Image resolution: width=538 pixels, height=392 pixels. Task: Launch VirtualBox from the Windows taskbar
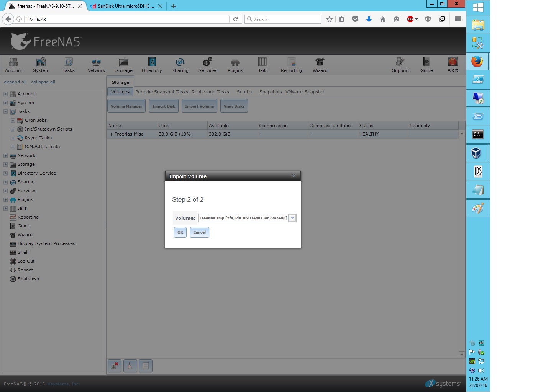pyautogui.click(x=476, y=153)
